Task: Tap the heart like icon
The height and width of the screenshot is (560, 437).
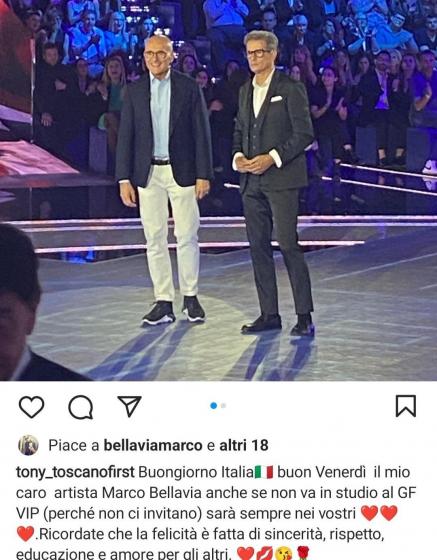Action: 31,406
